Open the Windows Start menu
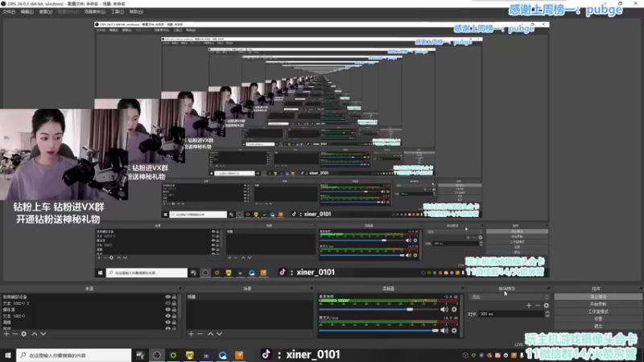 pyautogui.click(x=8, y=355)
